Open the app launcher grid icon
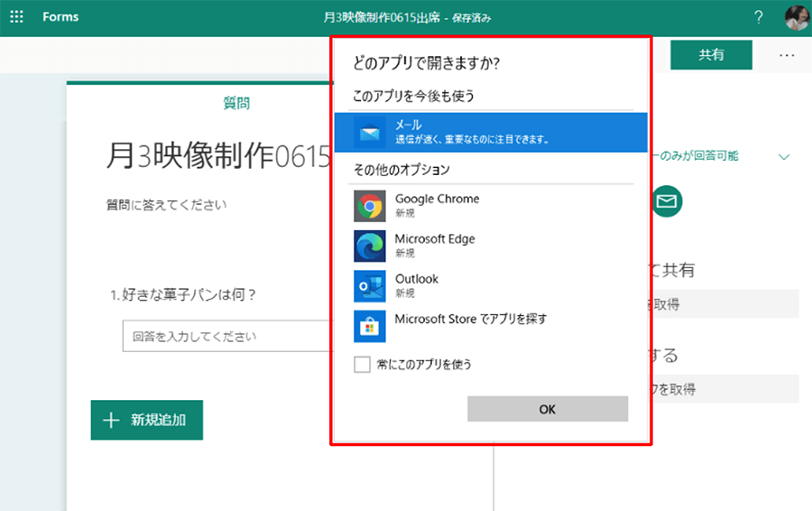The image size is (812, 511). pos(16,16)
